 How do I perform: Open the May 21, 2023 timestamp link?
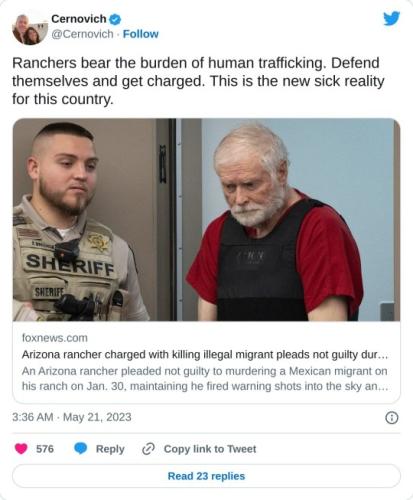click(x=72, y=417)
